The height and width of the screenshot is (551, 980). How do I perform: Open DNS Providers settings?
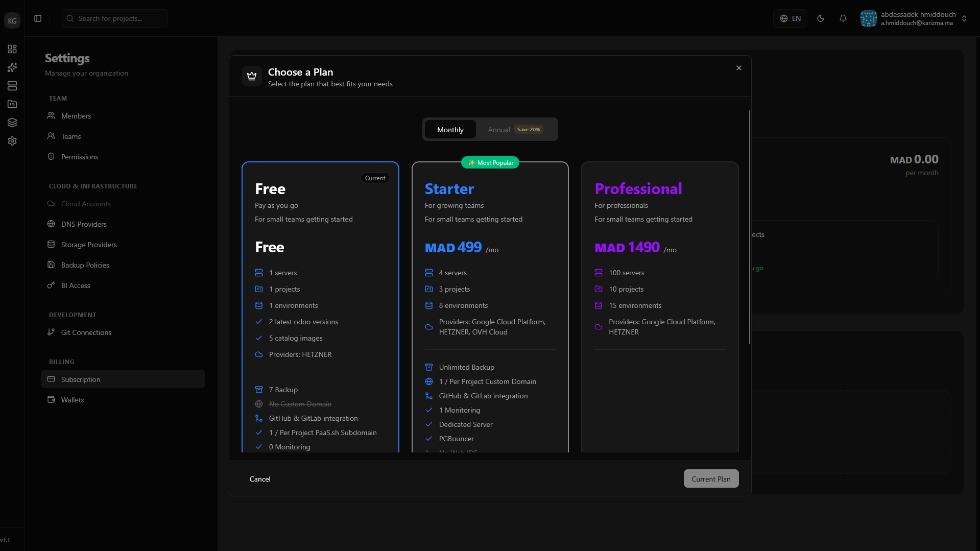tap(123, 224)
